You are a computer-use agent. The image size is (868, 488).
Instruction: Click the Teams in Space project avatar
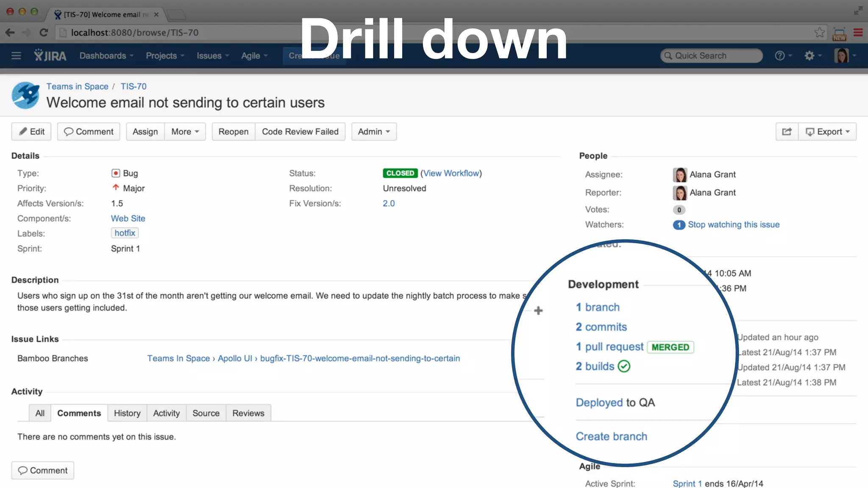pos(25,95)
